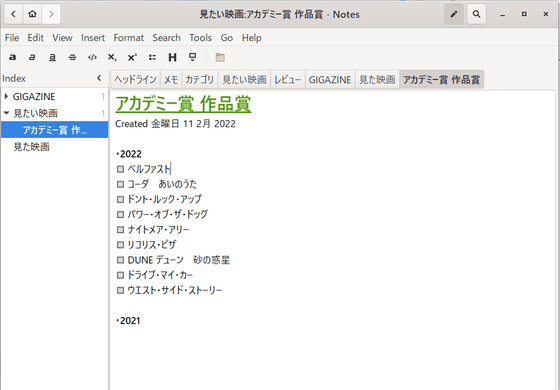Open the Tools menu
560x390 pixels.
click(200, 38)
